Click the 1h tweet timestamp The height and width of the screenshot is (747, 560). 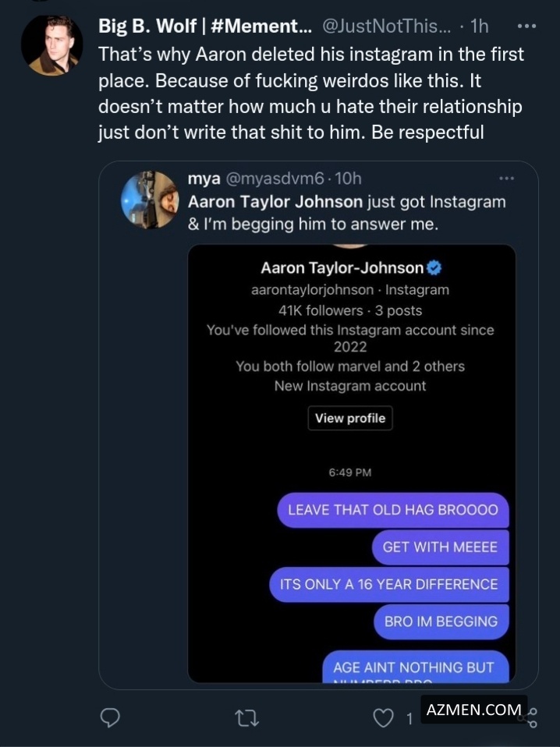coord(480,26)
